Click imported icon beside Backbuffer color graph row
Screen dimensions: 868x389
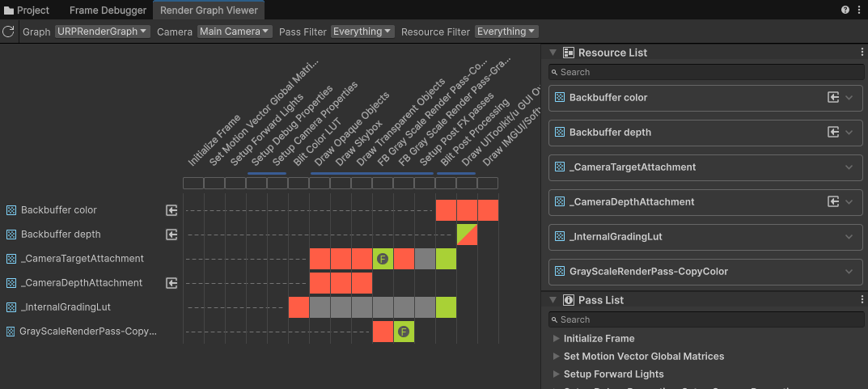[171, 209]
